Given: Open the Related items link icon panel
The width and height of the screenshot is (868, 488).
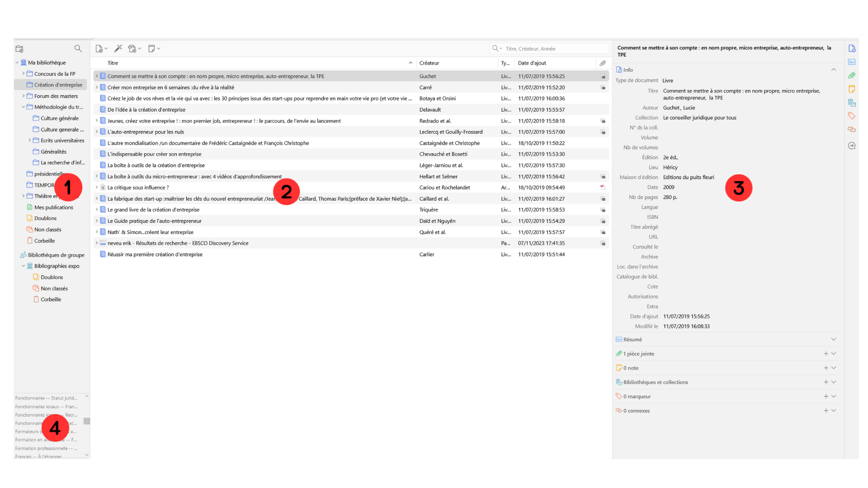Looking at the screenshot, I should point(852,130).
